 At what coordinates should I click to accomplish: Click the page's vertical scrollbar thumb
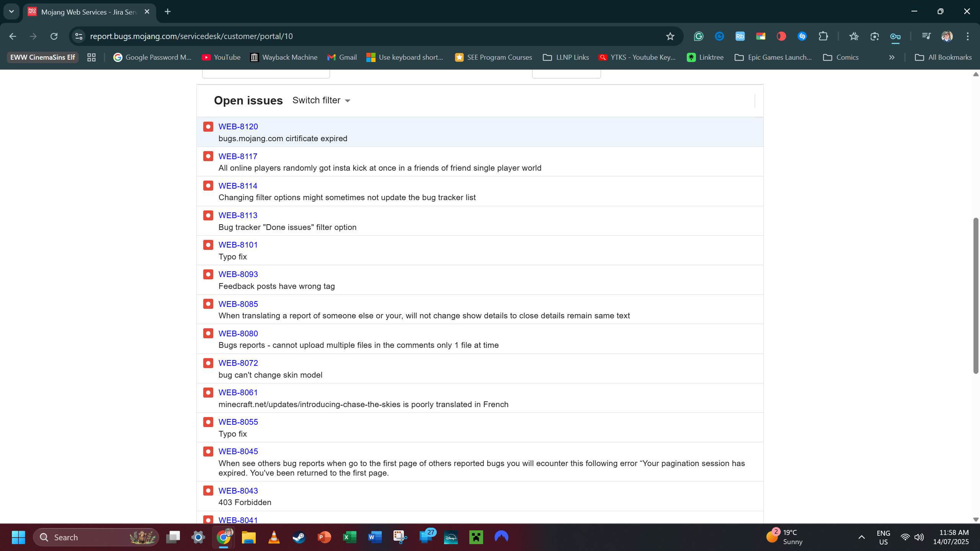click(x=975, y=295)
